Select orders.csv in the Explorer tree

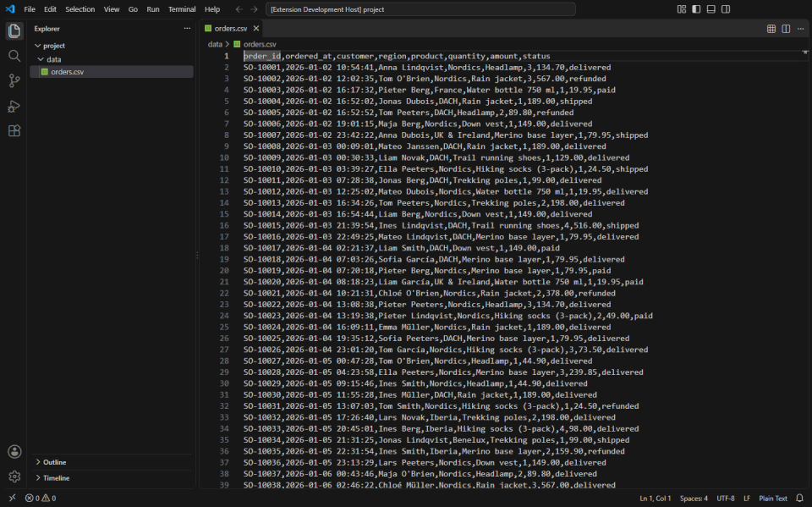pyautogui.click(x=112, y=72)
